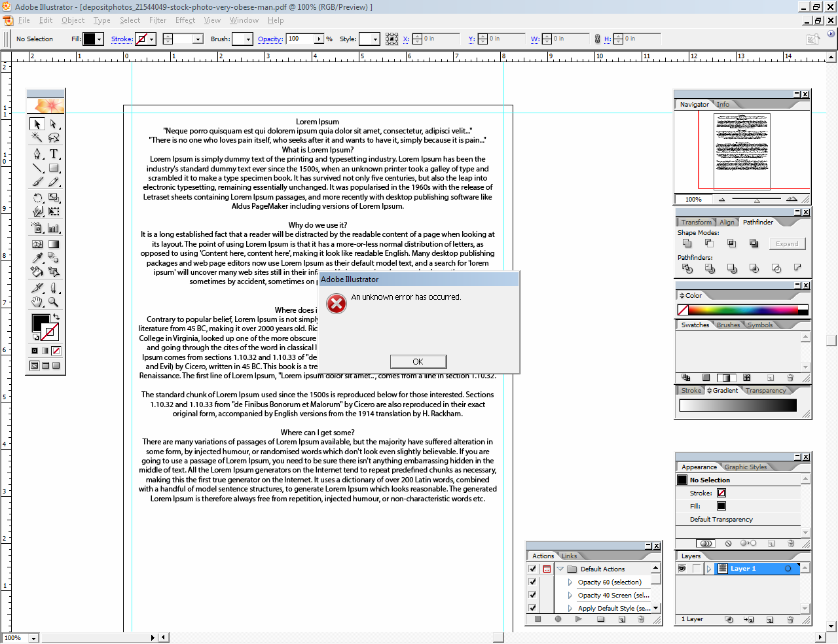Open the Brushes tab

(728, 325)
